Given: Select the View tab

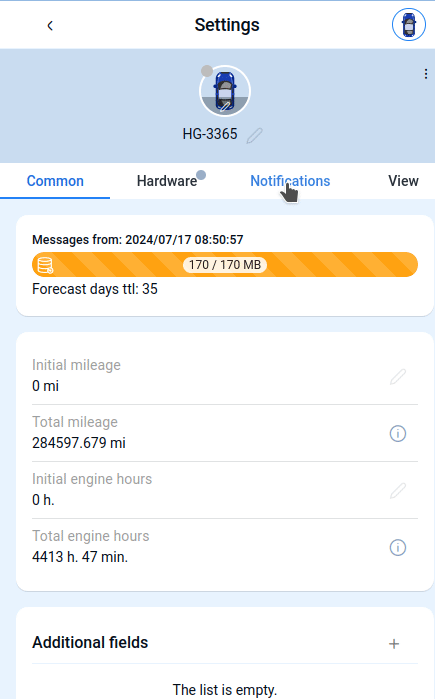Looking at the screenshot, I should (x=403, y=181).
